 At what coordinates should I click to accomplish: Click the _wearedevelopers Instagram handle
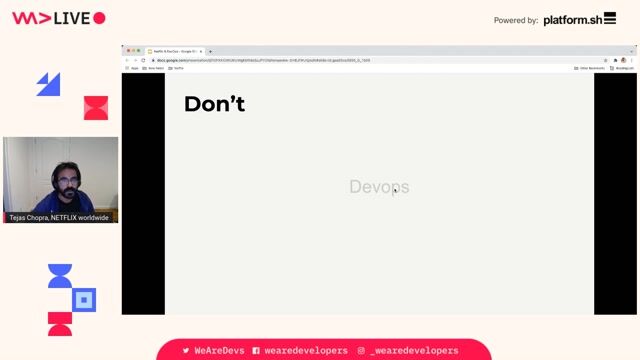click(x=414, y=351)
